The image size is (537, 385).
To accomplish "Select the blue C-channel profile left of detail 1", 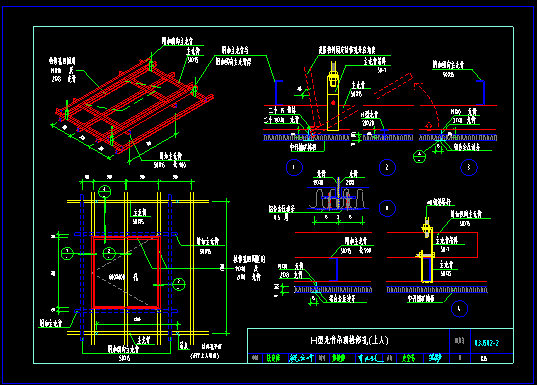I will point(278,93).
